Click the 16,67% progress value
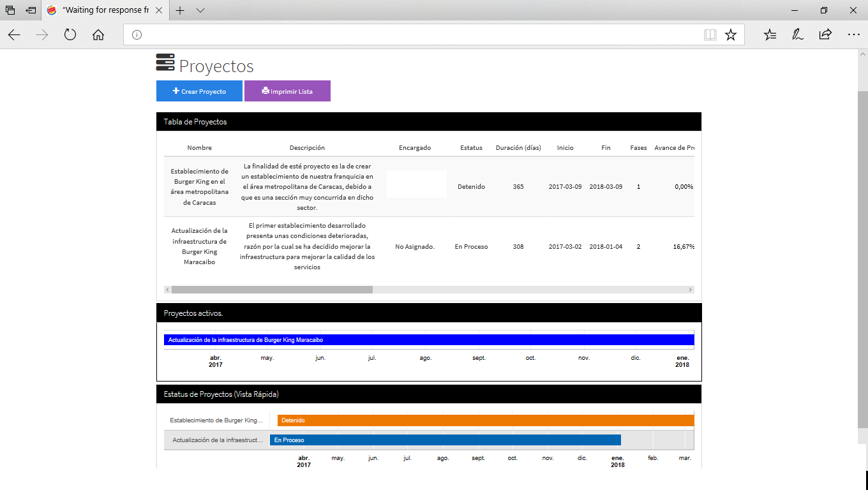 coord(684,246)
